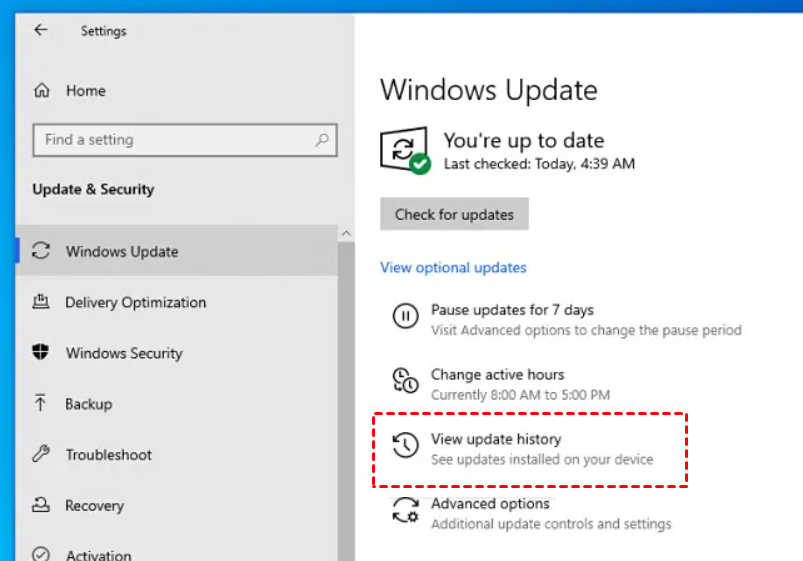Click the 'You're up to date' text
This screenshot has height=561, width=803.
point(524,140)
